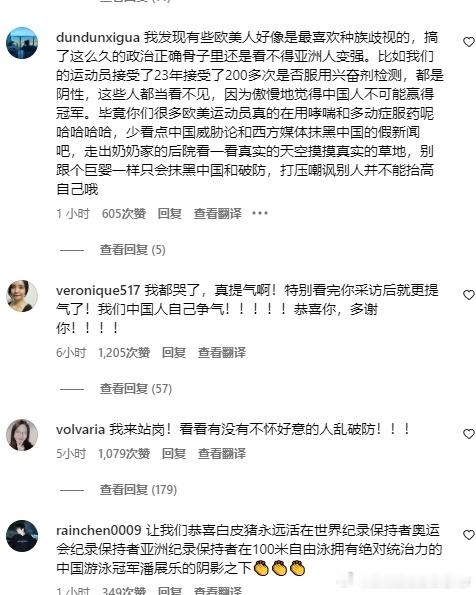The image size is (476, 595).
Task: Open username link veronique517
Action: 98,291
